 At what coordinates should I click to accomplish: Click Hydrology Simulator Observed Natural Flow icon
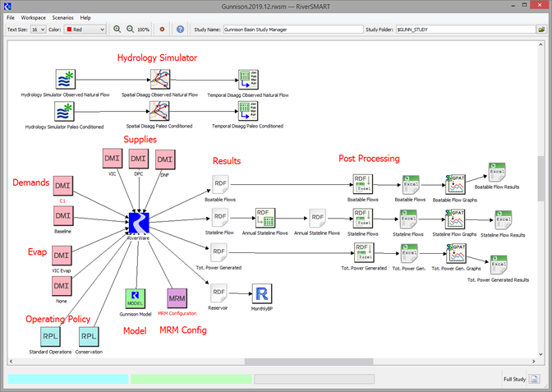pos(65,79)
